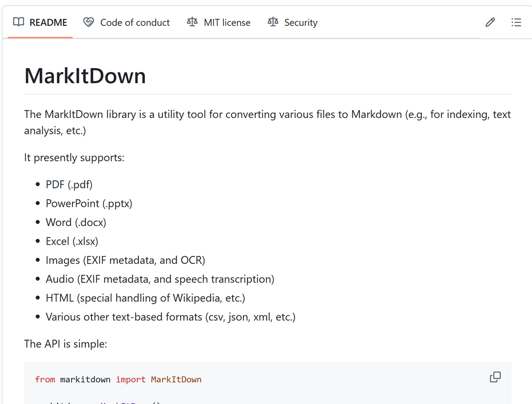Click the scales icon next to MIT license
The height and width of the screenshot is (404, 532).
[192, 22]
